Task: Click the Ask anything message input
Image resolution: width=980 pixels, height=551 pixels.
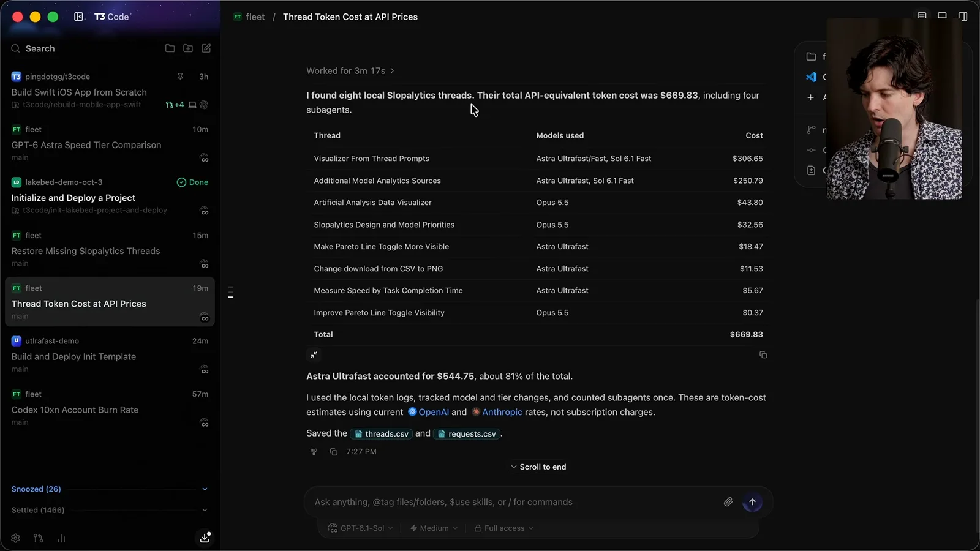Action: 514,502
